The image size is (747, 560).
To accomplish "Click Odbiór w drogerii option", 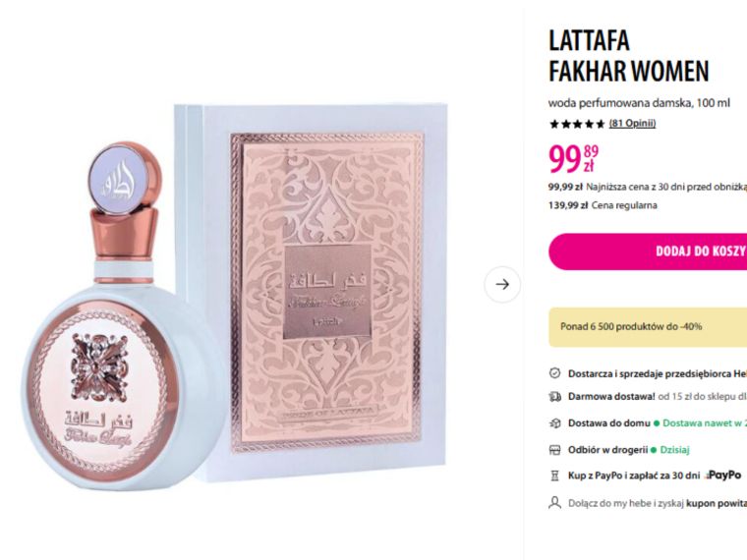I will click(x=607, y=450).
